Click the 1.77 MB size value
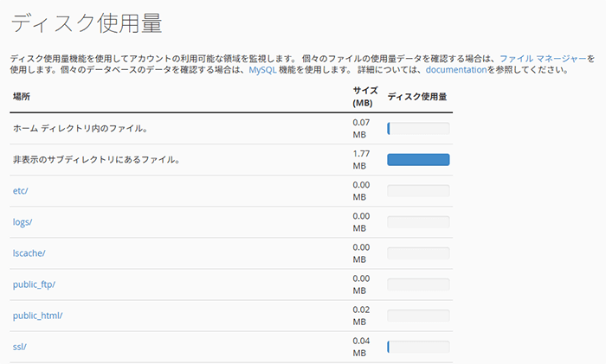The height and width of the screenshot is (364, 606). pyautogui.click(x=361, y=160)
